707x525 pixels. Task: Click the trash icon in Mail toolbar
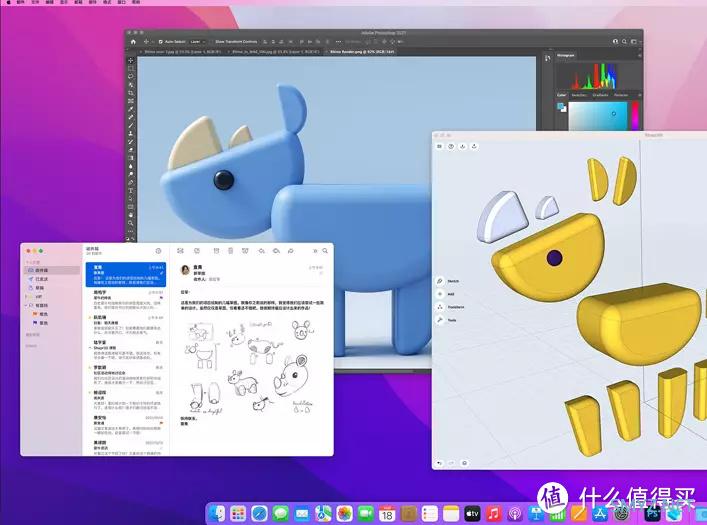pos(230,251)
